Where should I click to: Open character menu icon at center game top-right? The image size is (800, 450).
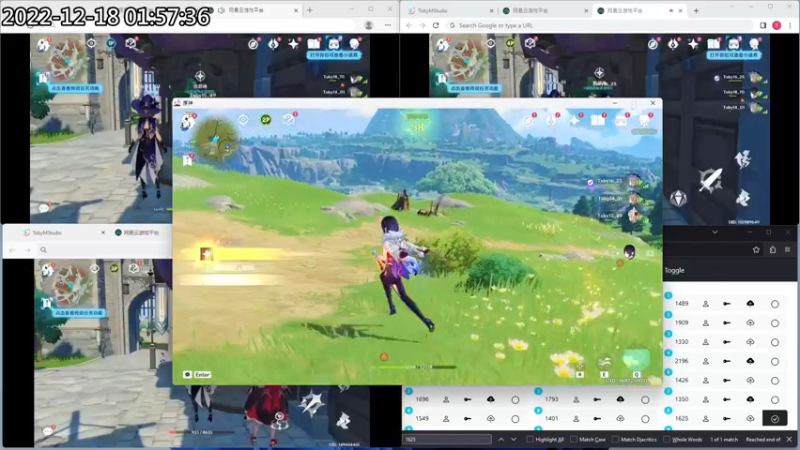pyautogui.click(x=644, y=120)
